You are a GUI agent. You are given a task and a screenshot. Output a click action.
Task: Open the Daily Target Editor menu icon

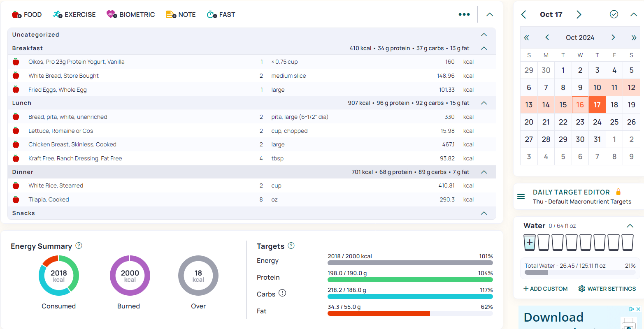point(521,197)
